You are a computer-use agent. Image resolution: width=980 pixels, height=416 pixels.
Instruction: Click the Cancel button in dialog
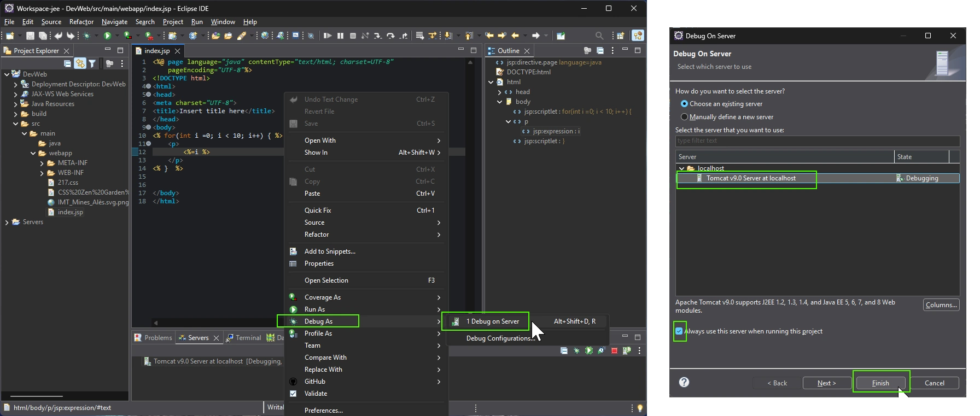(x=935, y=383)
